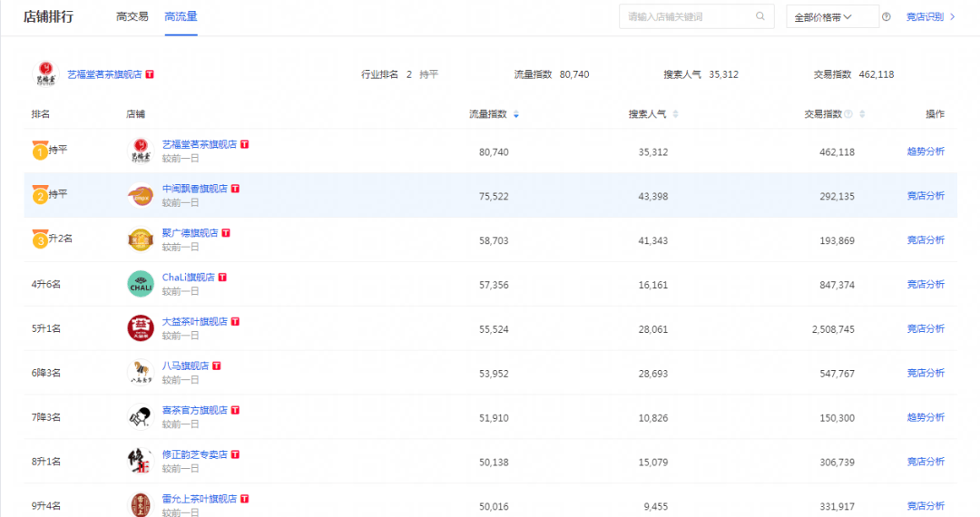980x517 pixels.
Task: Open 中闽飘香旗舰店 shop link
Action: (195, 189)
